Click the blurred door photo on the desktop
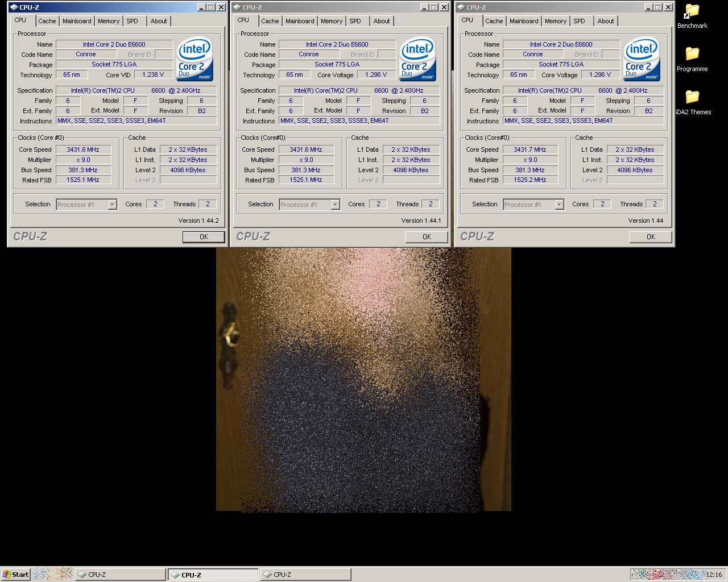Viewport: 728px width, 582px height. click(x=363, y=379)
